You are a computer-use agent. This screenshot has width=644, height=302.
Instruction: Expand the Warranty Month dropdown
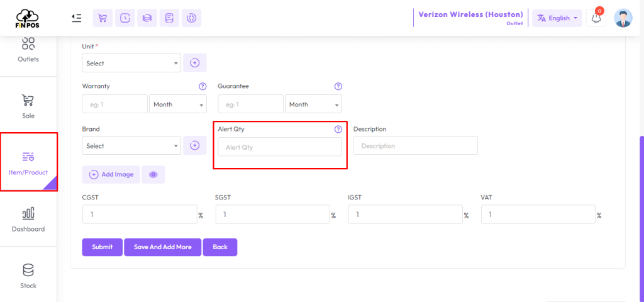[x=178, y=104]
